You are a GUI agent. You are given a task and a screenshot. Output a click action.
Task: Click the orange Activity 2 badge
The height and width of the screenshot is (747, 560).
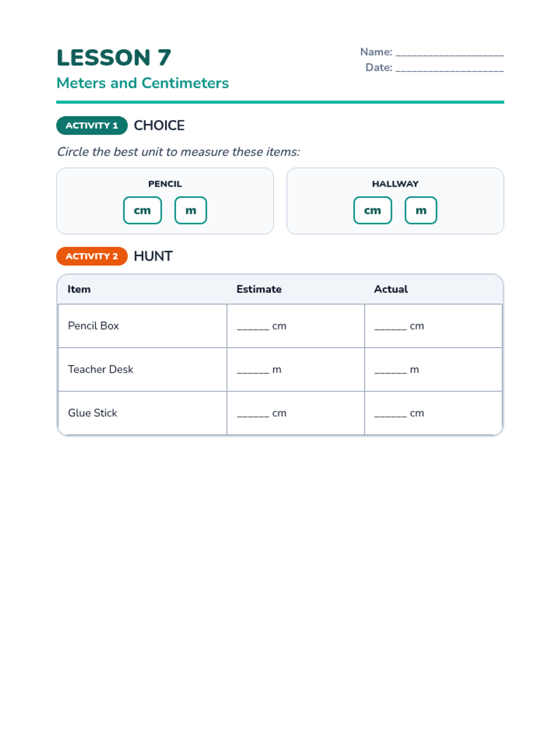click(x=92, y=256)
